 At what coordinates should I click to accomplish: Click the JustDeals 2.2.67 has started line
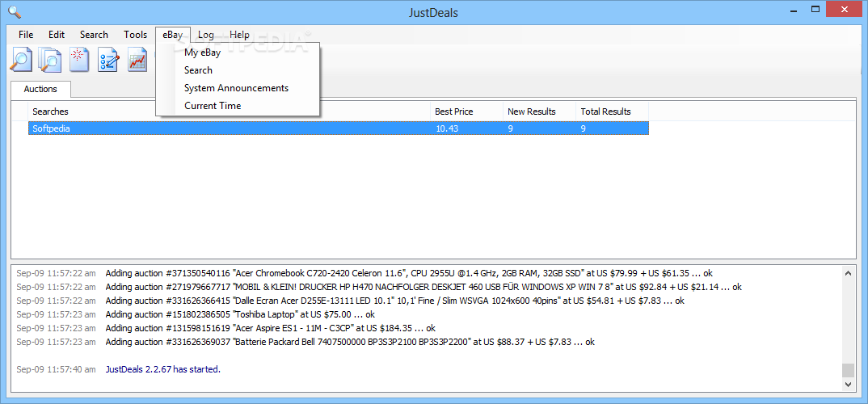(162, 369)
